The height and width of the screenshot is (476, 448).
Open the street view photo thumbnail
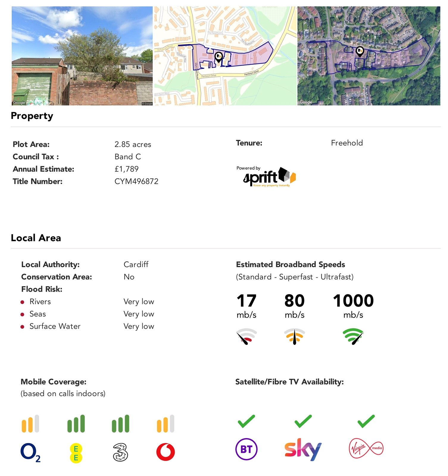click(x=82, y=56)
